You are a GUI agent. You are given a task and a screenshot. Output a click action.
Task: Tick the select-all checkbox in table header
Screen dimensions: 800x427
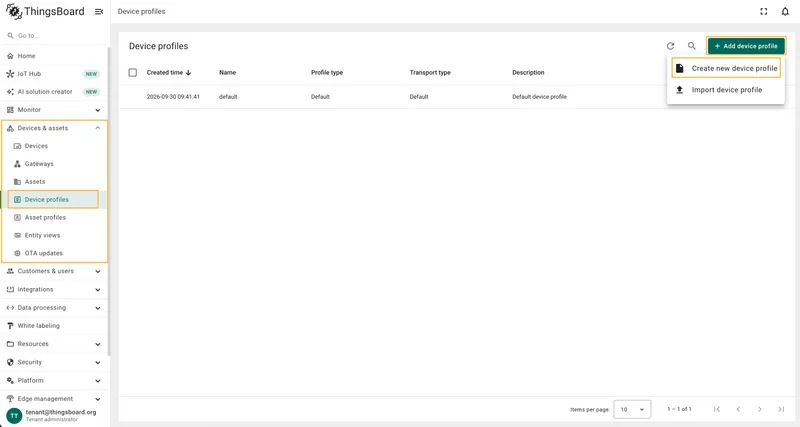(x=133, y=72)
